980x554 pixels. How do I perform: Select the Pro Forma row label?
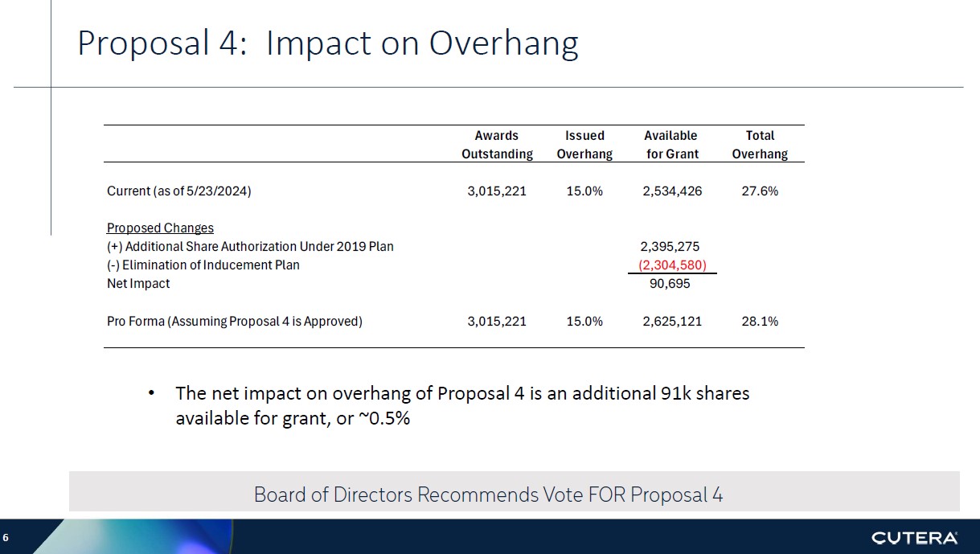coord(234,321)
